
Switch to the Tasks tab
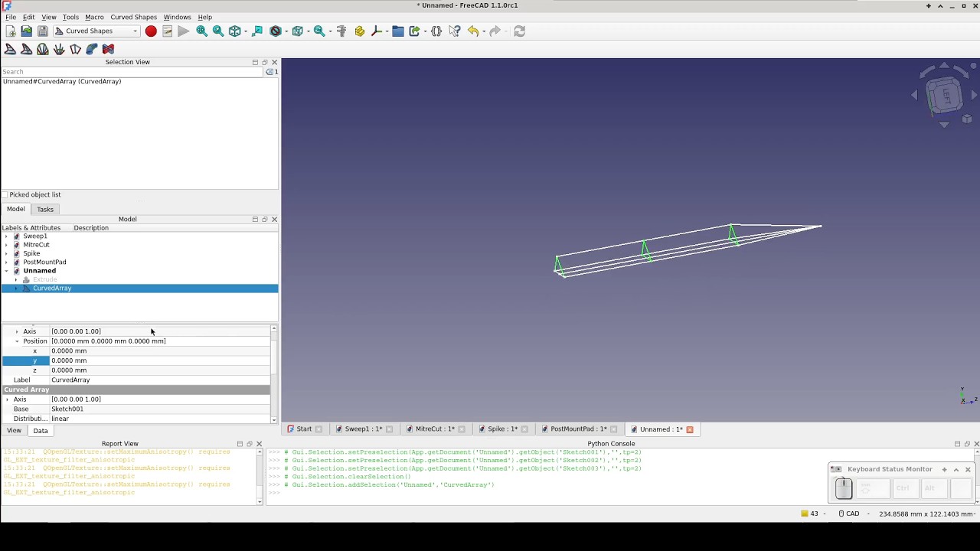(45, 210)
